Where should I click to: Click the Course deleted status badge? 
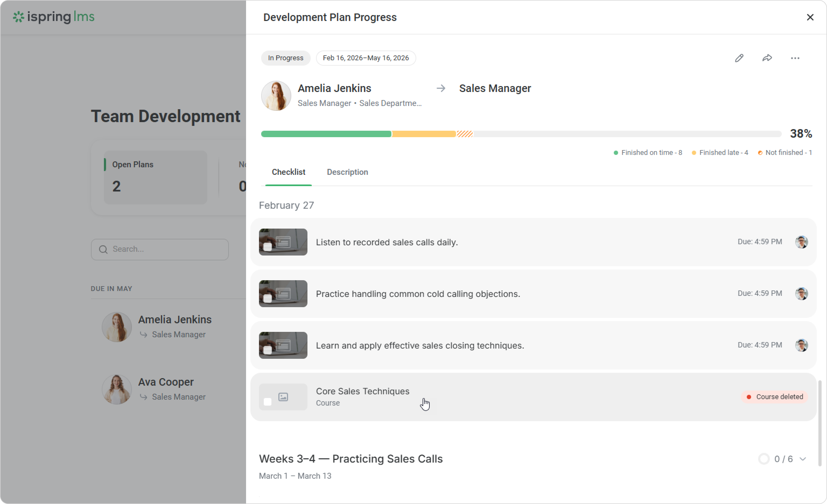(x=775, y=397)
